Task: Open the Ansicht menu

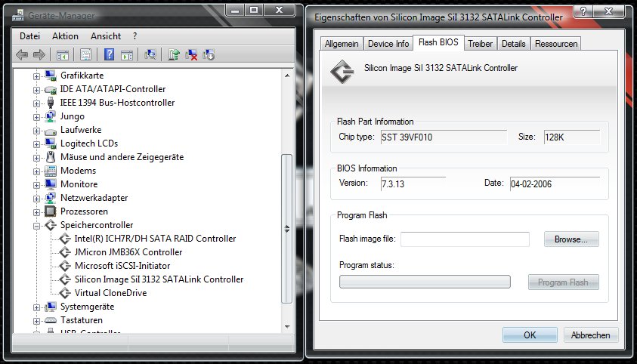Action: pyautogui.click(x=106, y=36)
